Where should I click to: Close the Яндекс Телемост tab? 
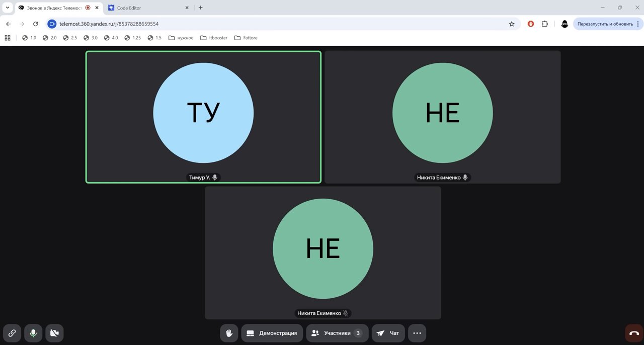(x=97, y=8)
